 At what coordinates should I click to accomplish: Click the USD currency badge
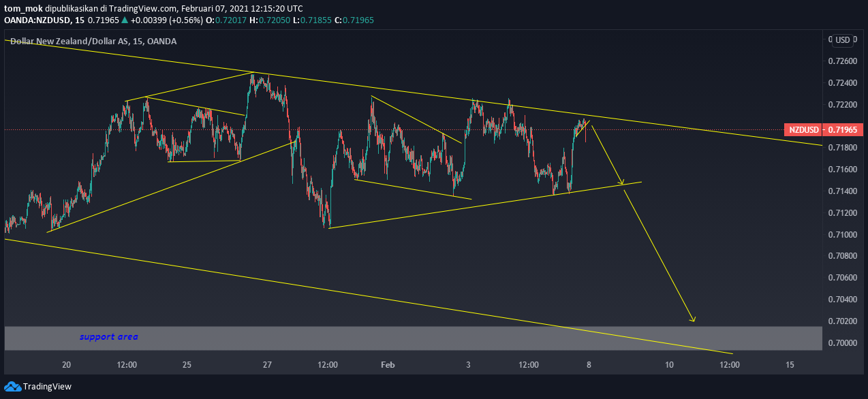pyautogui.click(x=843, y=39)
